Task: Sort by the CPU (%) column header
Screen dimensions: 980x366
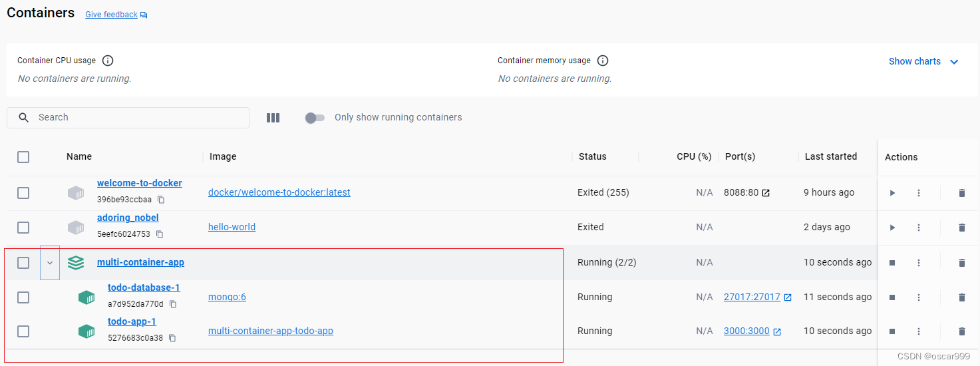Action: pos(694,157)
